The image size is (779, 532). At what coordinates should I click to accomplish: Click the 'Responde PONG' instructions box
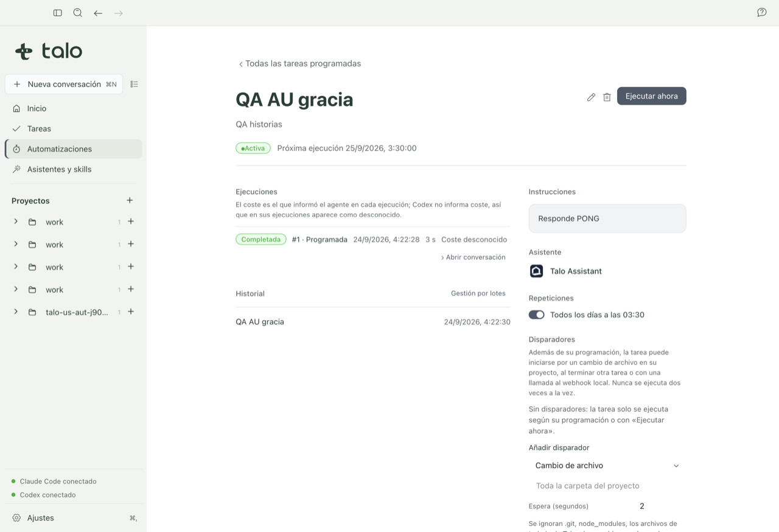(x=607, y=219)
